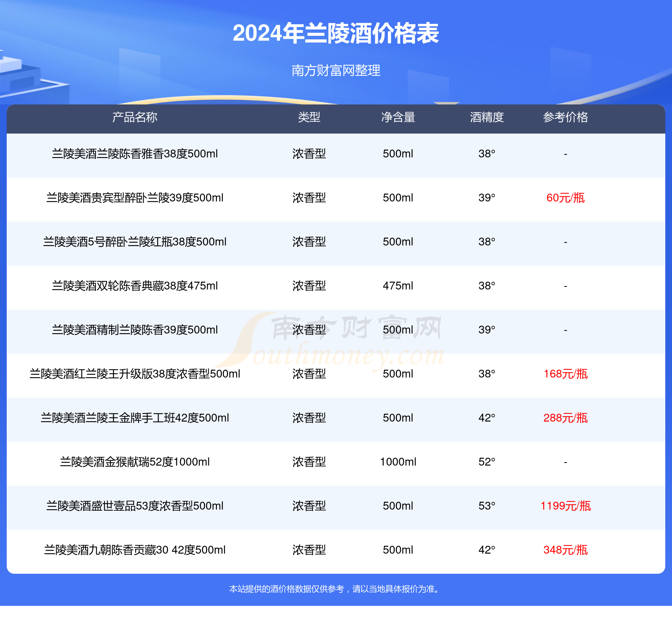Click the 288元/瓶 price
Viewport: 672px width, 623px height.
point(566,418)
